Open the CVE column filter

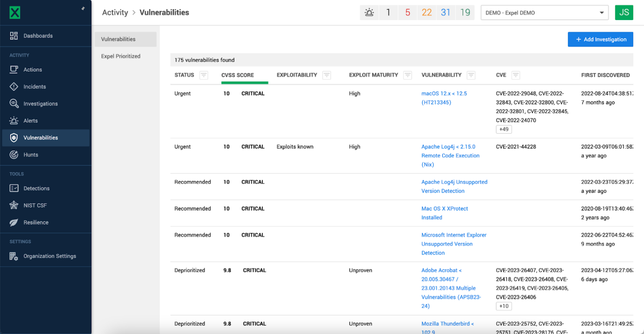[516, 75]
